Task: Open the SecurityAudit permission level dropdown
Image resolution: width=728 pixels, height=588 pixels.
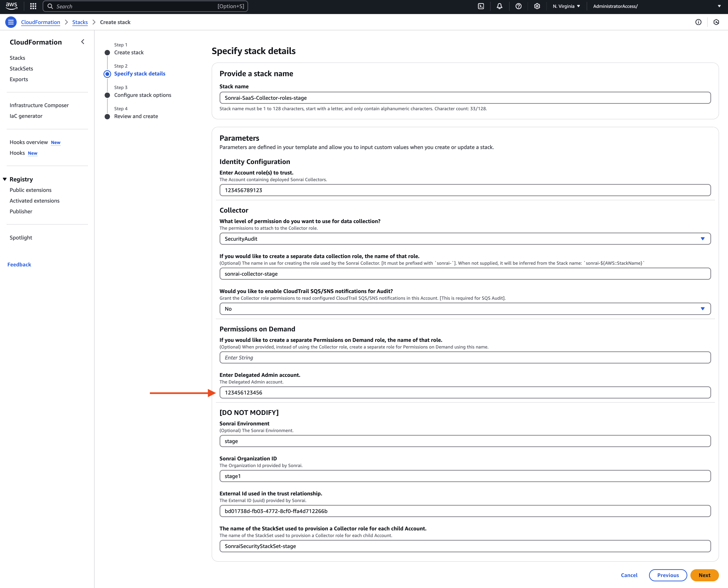Action: click(x=465, y=239)
